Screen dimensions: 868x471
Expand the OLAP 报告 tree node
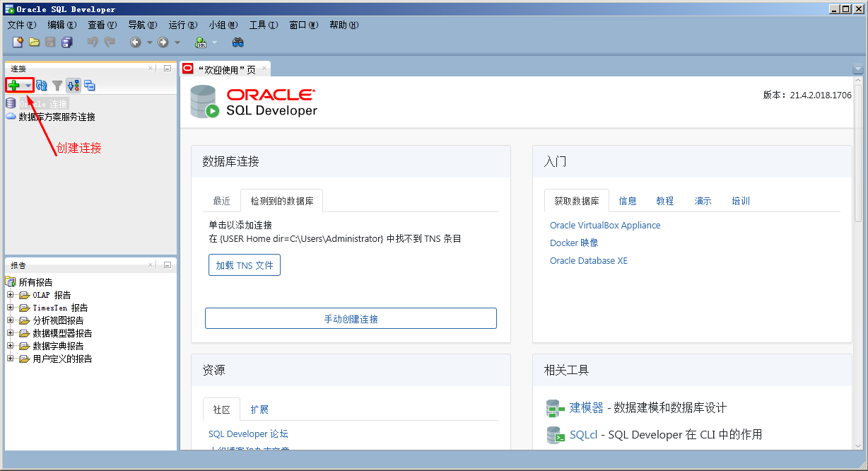point(10,295)
